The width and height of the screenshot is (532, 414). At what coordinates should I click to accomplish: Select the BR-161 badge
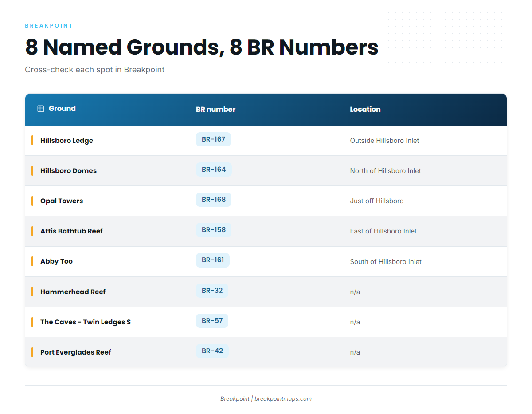coord(213,260)
